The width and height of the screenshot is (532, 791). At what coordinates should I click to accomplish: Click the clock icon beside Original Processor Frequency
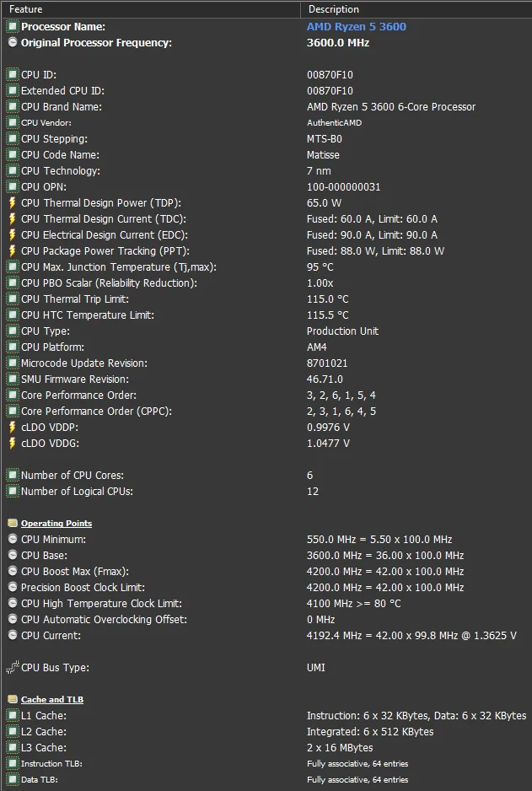pos(13,43)
